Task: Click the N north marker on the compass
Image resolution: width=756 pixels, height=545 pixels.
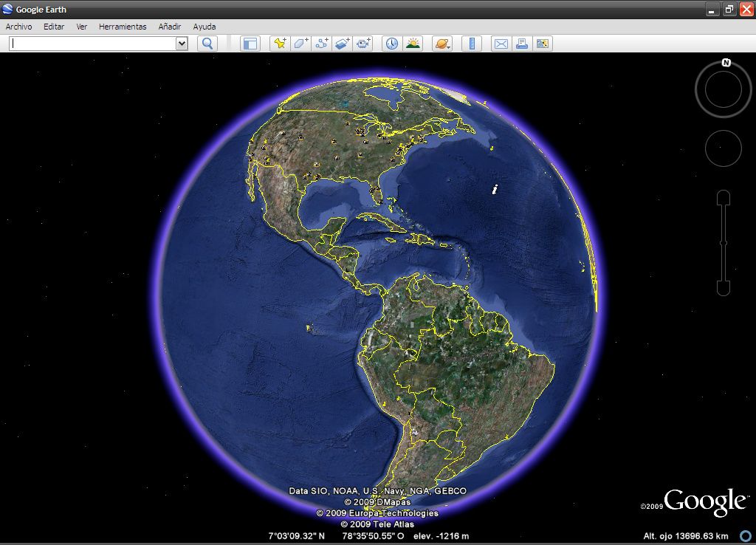Action: coord(726,63)
